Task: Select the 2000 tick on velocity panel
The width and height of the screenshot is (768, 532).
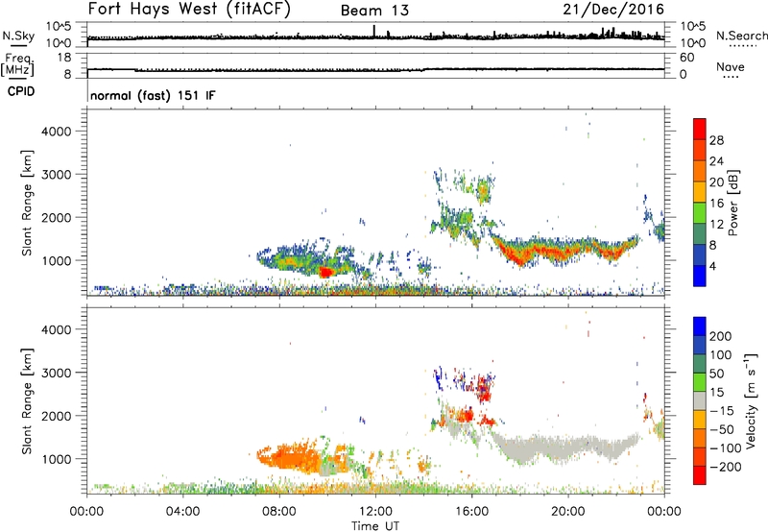Action: [57, 416]
